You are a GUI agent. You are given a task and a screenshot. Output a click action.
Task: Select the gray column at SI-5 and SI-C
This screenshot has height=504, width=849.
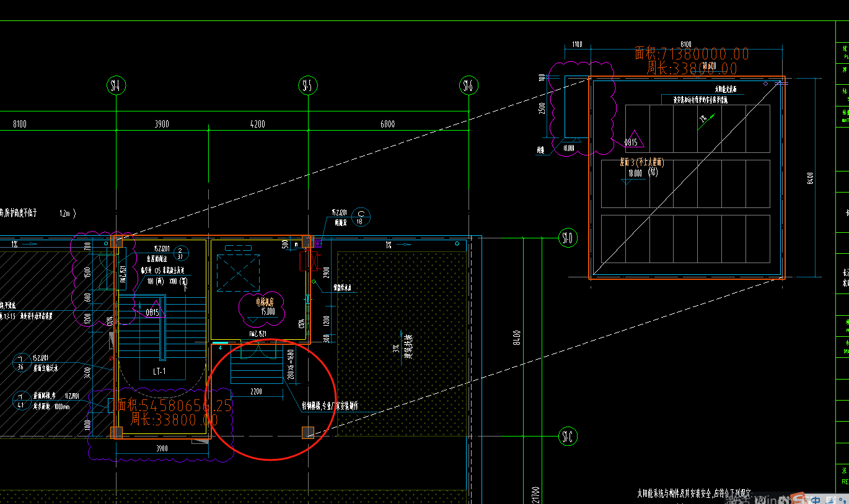click(307, 433)
